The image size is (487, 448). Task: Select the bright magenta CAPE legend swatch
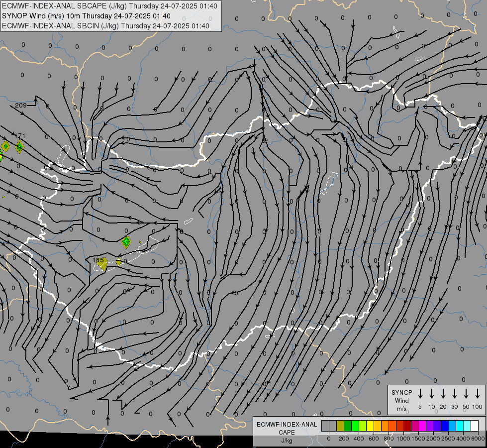422,426
